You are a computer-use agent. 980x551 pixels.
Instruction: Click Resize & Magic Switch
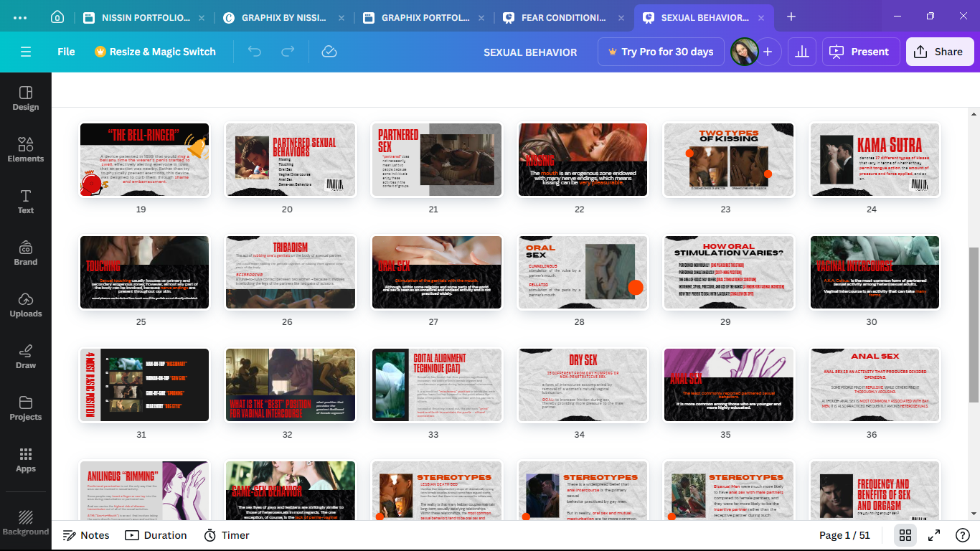(155, 52)
